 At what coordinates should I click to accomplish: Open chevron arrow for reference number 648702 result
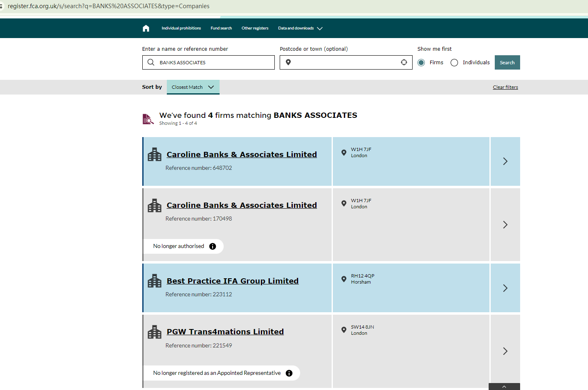point(505,161)
